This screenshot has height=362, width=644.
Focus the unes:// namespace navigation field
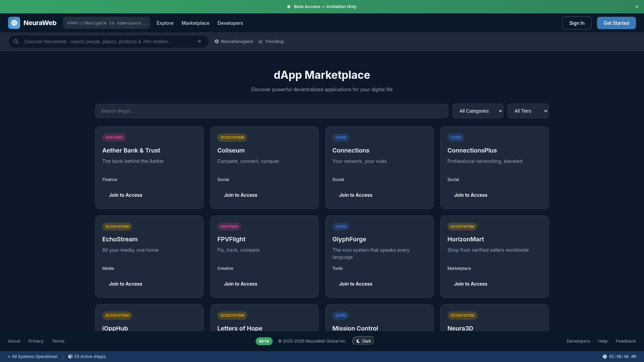click(107, 23)
